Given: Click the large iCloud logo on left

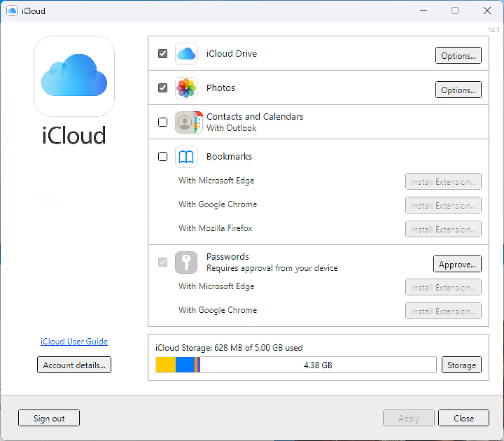Looking at the screenshot, I should click(74, 76).
